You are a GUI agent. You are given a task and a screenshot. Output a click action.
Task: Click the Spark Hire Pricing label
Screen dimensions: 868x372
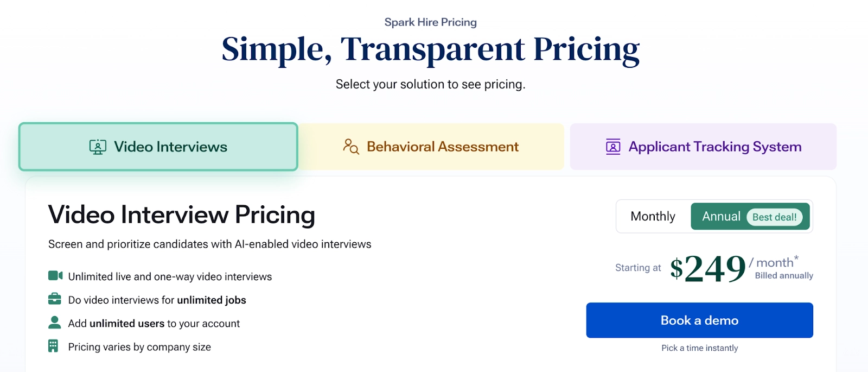pos(430,22)
